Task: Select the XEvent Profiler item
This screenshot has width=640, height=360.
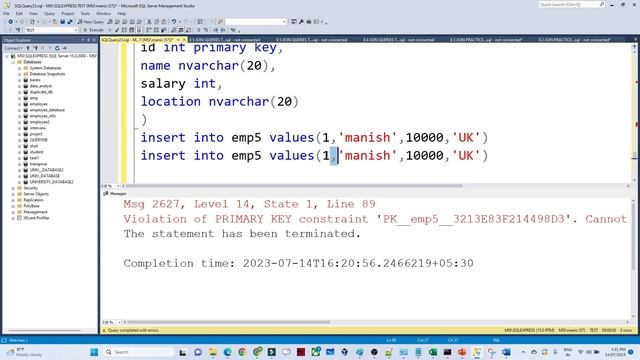Action: 36,218
